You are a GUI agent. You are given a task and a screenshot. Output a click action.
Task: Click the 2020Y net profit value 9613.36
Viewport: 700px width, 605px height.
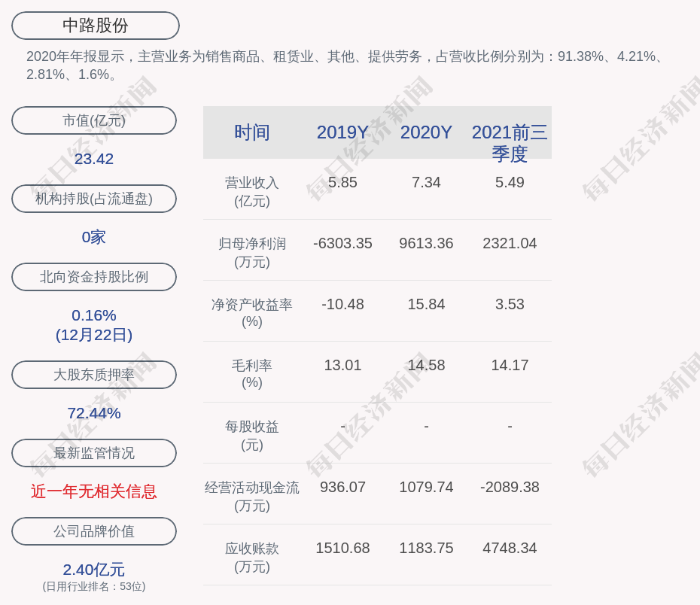tap(426, 244)
